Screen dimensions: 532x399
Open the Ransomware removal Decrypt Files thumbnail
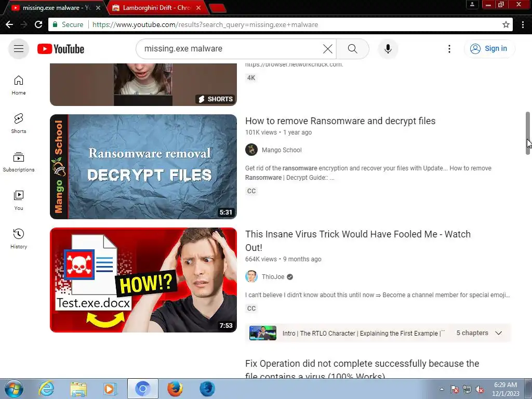click(143, 167)
